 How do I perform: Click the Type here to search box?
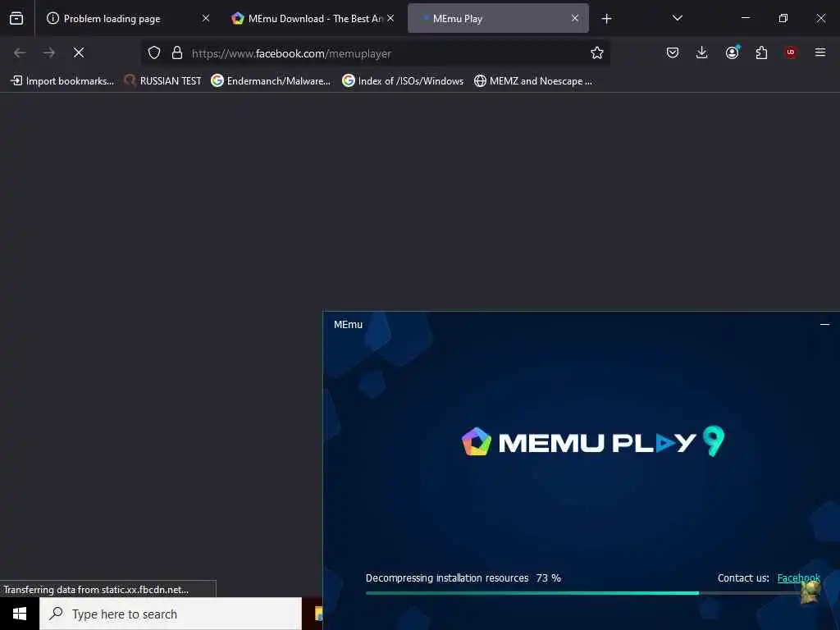(171, 614)
